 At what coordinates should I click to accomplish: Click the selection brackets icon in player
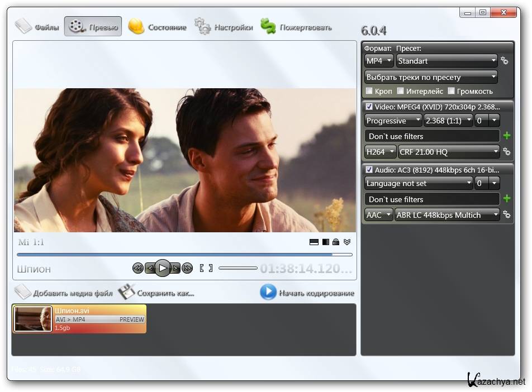tap(206, 269)
